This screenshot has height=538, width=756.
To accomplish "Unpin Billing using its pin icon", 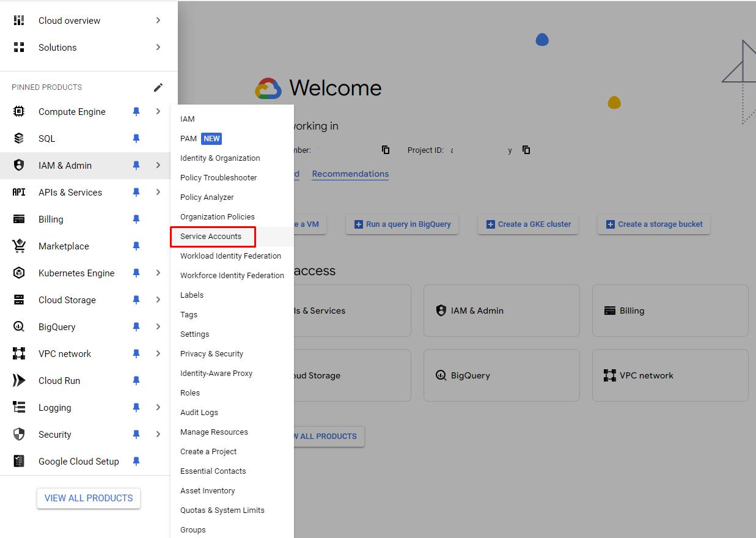I will (136, 219).
